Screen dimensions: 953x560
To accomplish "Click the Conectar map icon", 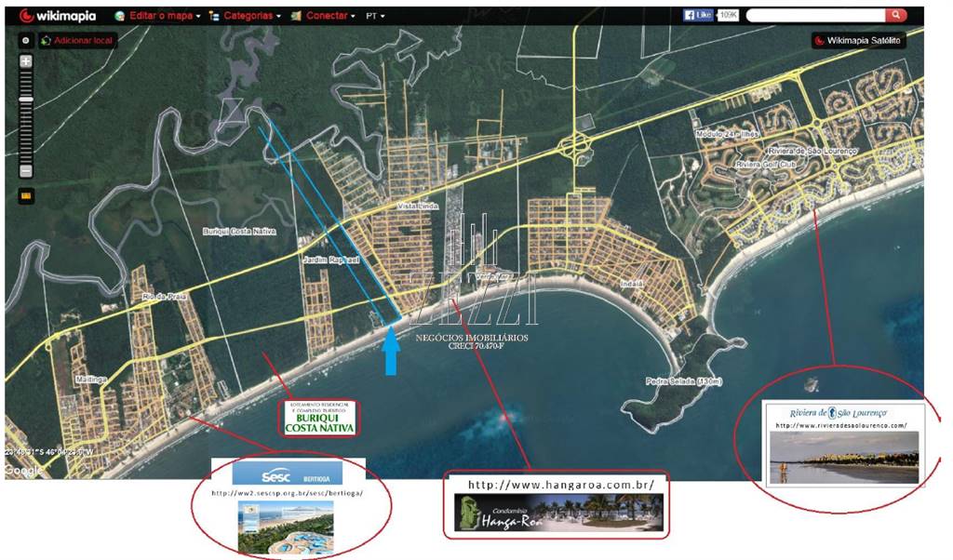I will coord(295,16).
